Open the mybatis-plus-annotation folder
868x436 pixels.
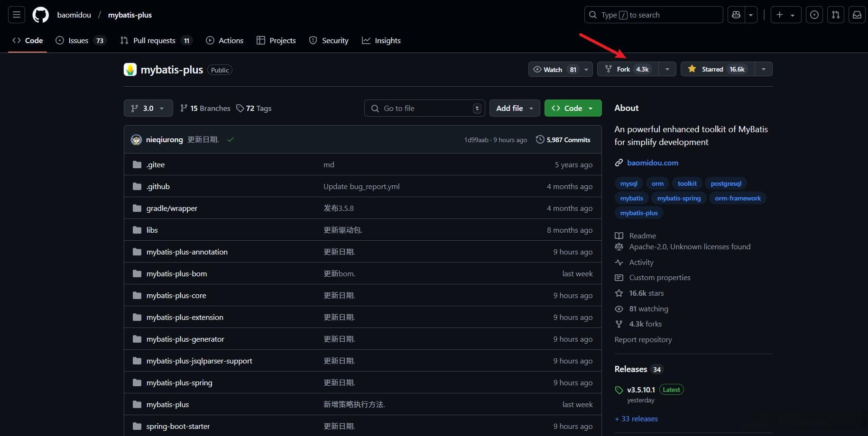[x=187, y=252]
